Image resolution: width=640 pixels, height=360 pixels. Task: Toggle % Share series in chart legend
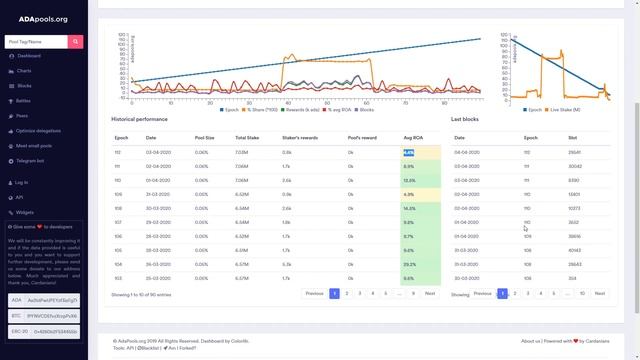[x=260, y=110]
